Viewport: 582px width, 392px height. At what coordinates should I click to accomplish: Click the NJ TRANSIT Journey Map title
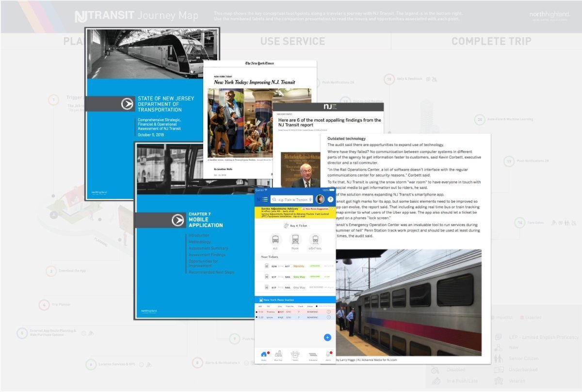[x=136, y=16]
